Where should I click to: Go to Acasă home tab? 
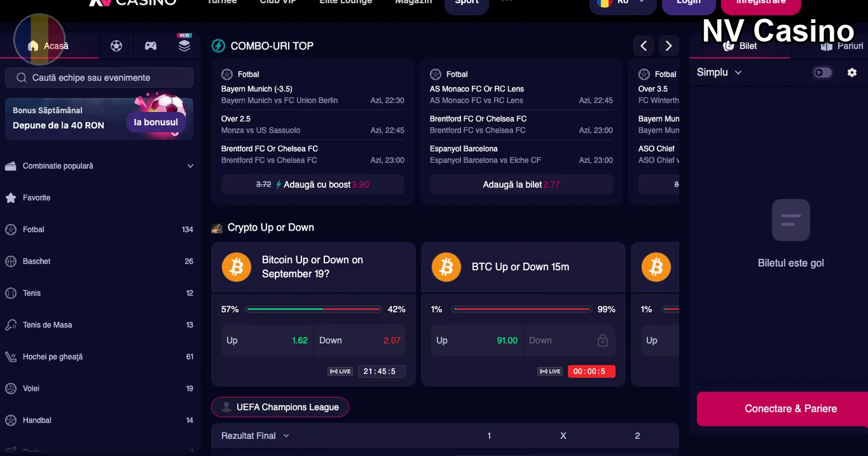49,46
